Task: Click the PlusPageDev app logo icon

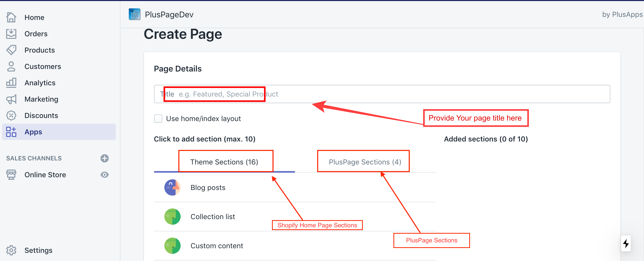Action: pos(134,14)
